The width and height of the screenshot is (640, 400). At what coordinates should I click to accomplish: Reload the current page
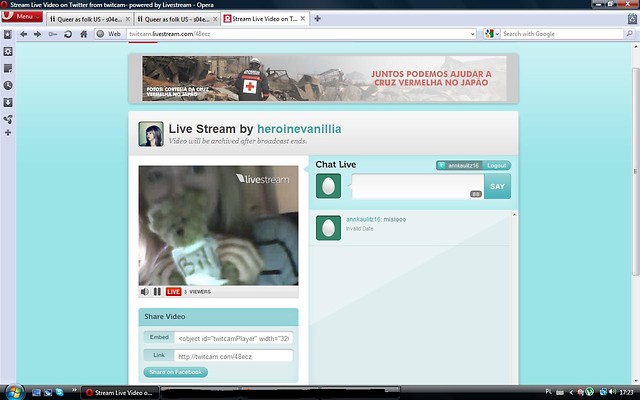[x=68, y=34]
